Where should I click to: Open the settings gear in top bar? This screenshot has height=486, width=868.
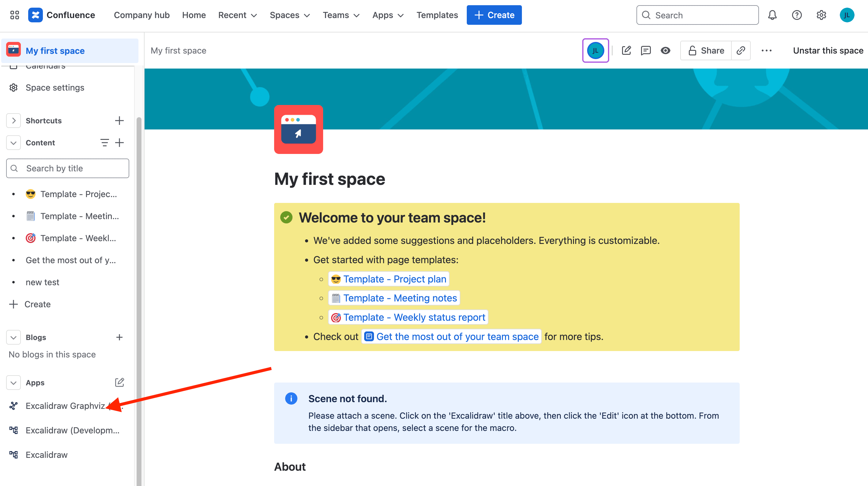pos(821,15)
